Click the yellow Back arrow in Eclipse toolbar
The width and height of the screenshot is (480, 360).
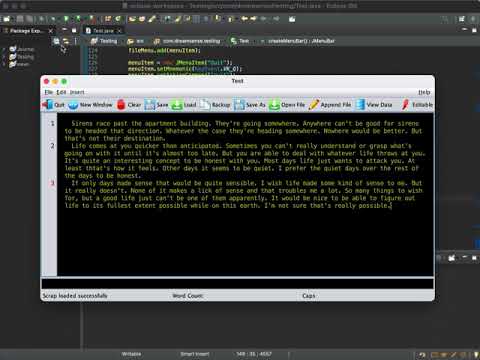click(244, 19)
